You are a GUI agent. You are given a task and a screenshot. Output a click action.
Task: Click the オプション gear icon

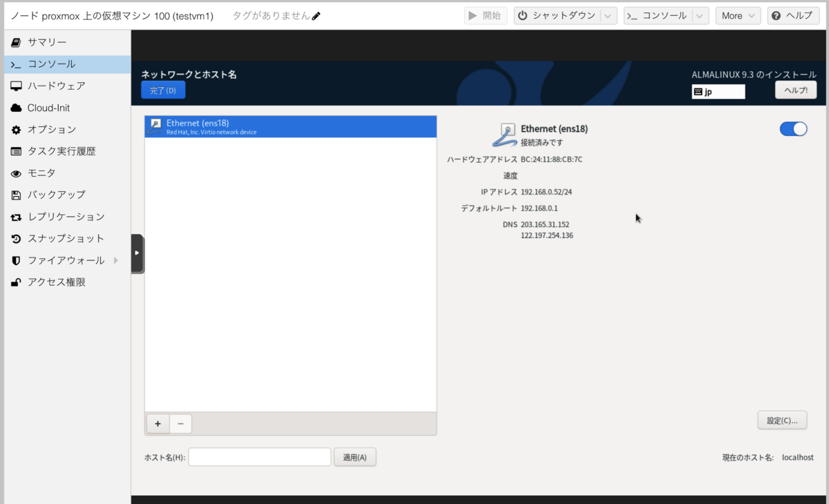(x=16, y=130)
